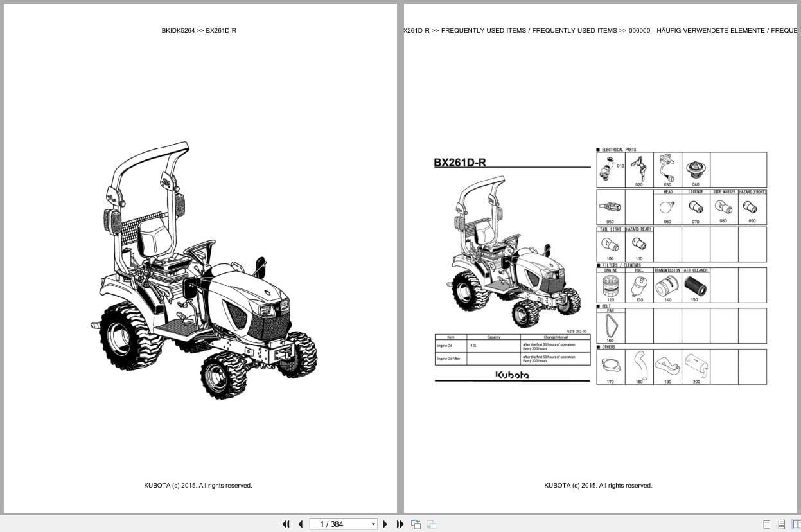Viewport: 801px width, 532px height.
Task: Click the BELT section label
Action: [x=606, y=306]
